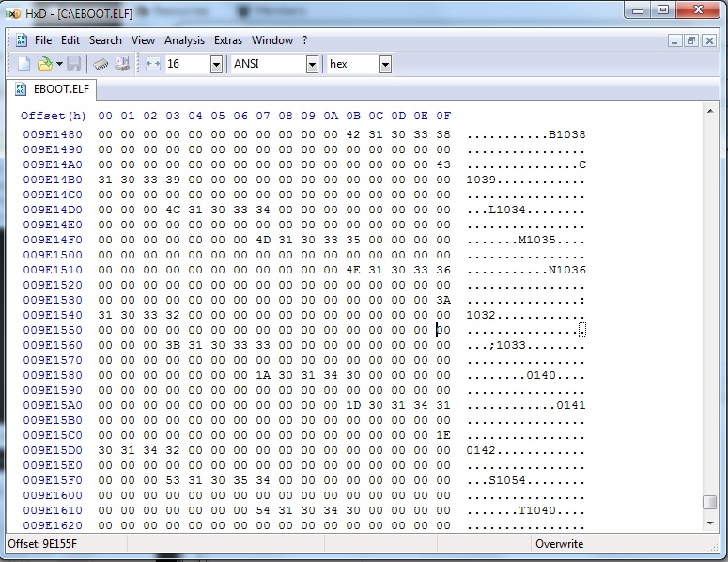This screenshot has height=562, width=728.
Task: Click the Overwrite mode status indicator
Action: pos(559,544)
